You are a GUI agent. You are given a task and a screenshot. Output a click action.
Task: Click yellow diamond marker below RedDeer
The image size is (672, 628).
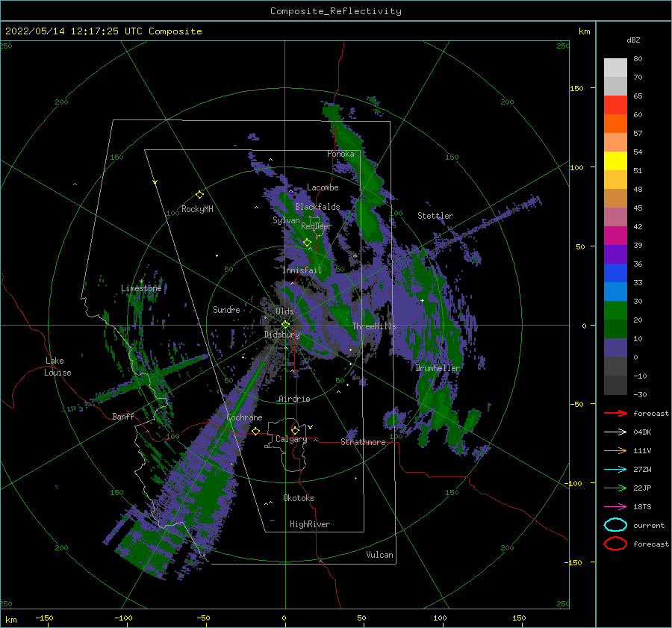(x=307, y=243)
